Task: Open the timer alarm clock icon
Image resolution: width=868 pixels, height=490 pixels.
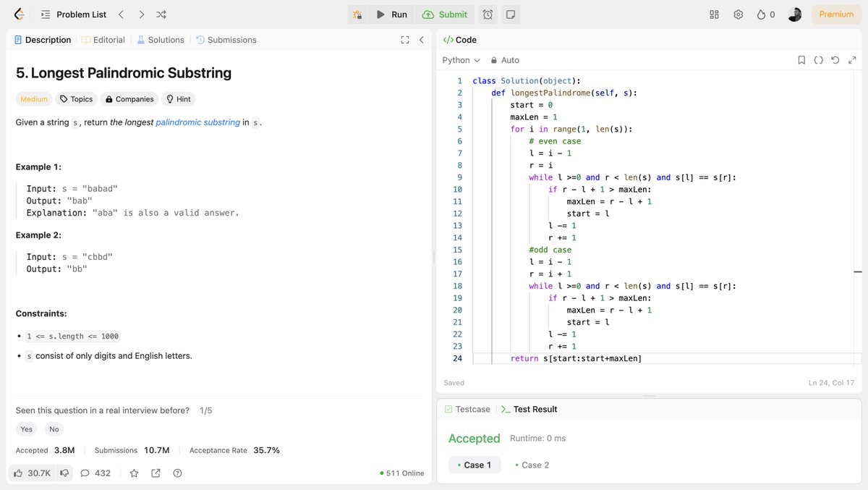Action: [488, 14]
